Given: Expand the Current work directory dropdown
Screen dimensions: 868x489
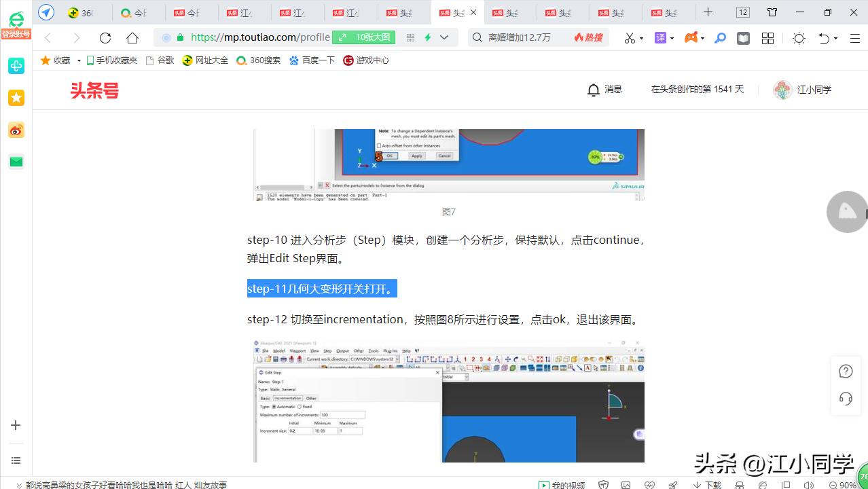Looking at the screenshot, I should click(x=397, y=359).
